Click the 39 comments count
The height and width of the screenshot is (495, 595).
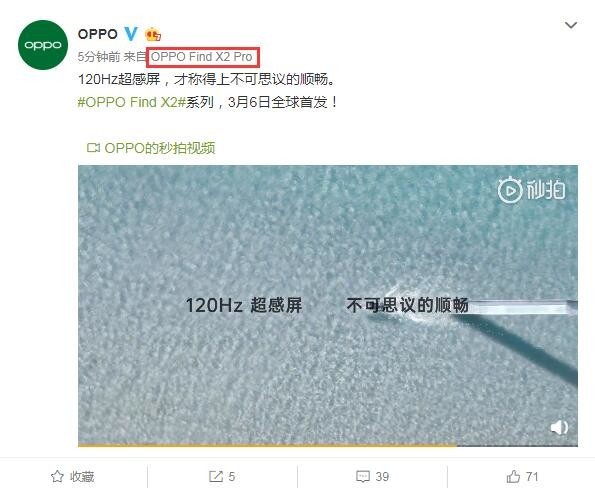pos(382,476)
